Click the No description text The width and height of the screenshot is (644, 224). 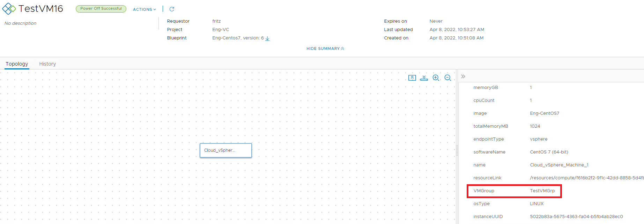(21, 23)
